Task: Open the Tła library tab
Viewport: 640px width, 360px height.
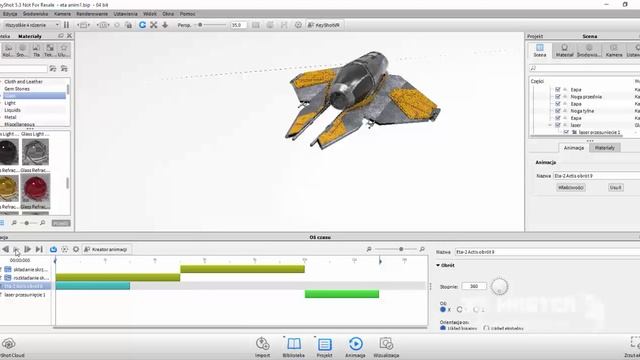Action: pos(36,51)
